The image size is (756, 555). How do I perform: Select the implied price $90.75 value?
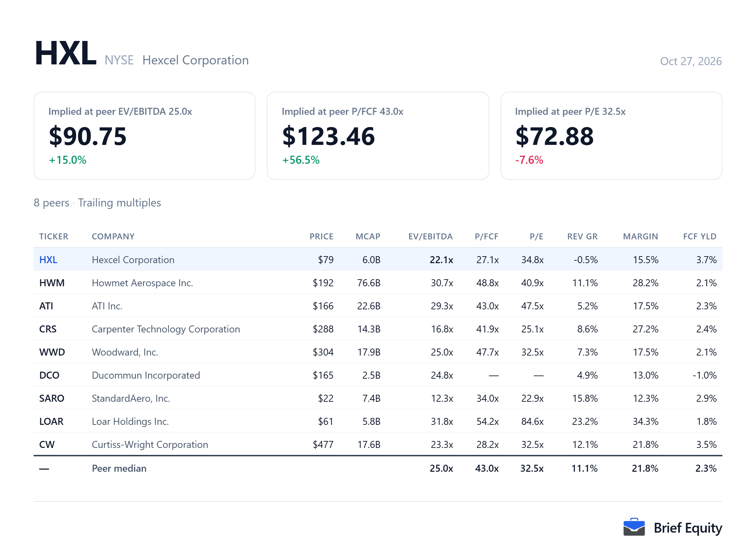[88, 136]
